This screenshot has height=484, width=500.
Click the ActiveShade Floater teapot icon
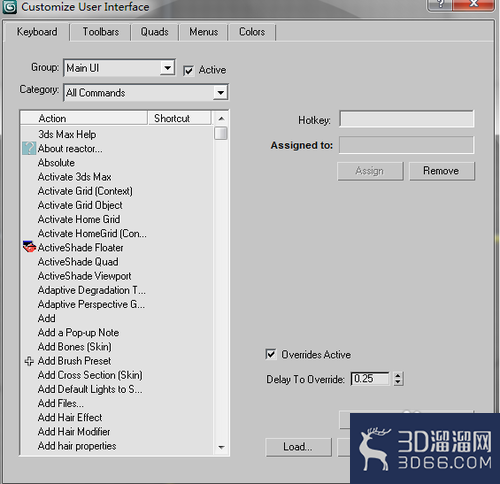click(x=29, y=247)
